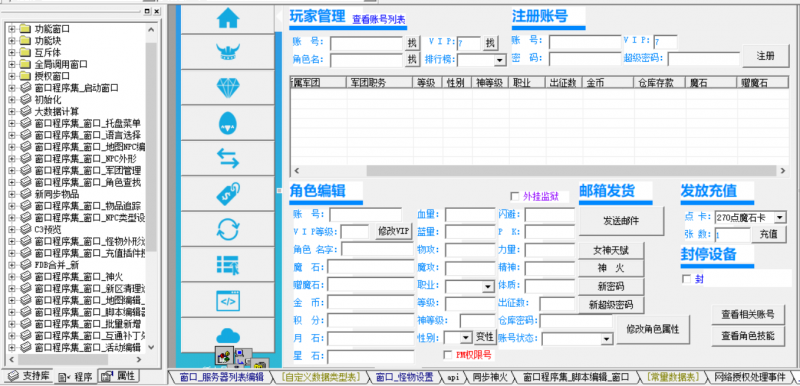The image size is (800, 386).
Task: Select the code window sidebar icon
Action: pos(228,300)
